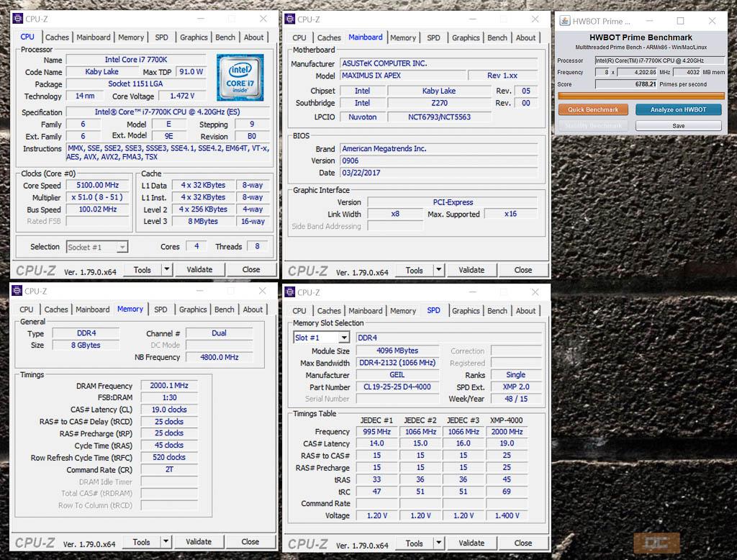The image size is (737, 560).
Task: Click Multiplier value x 51.0 (8 - 51)
Action: click(97, 197)
